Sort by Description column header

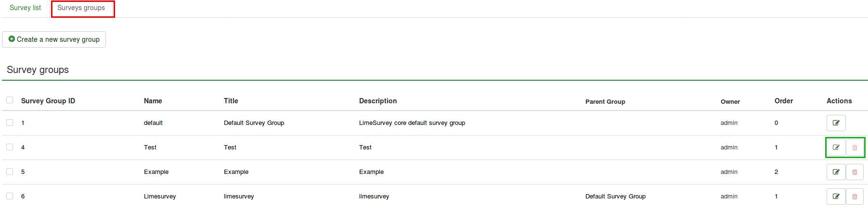(378, 101)
